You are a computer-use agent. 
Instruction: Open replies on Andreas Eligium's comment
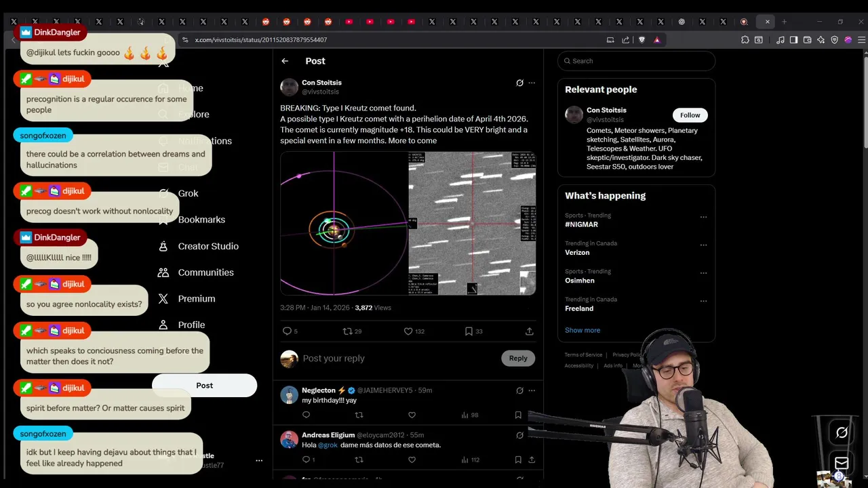pyautogui.click(x=309, y=460)
